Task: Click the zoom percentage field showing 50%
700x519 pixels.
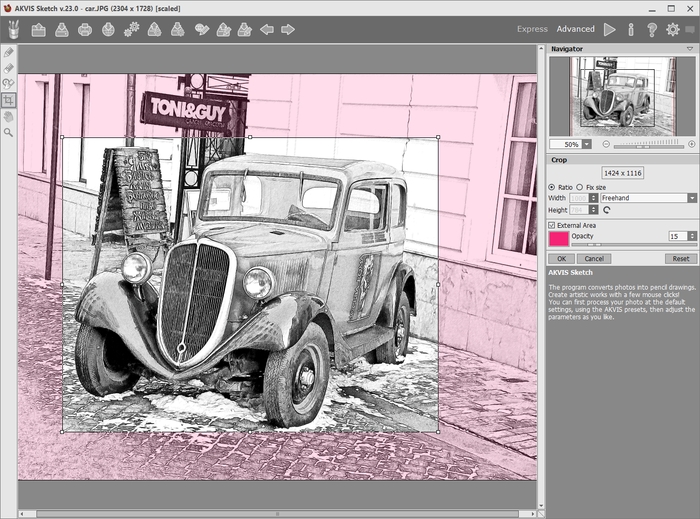Action: point(566,144)
